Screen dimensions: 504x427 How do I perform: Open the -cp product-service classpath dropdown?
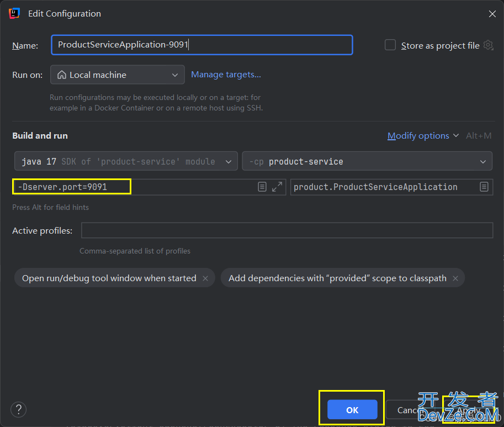click(x=367, y=161)
